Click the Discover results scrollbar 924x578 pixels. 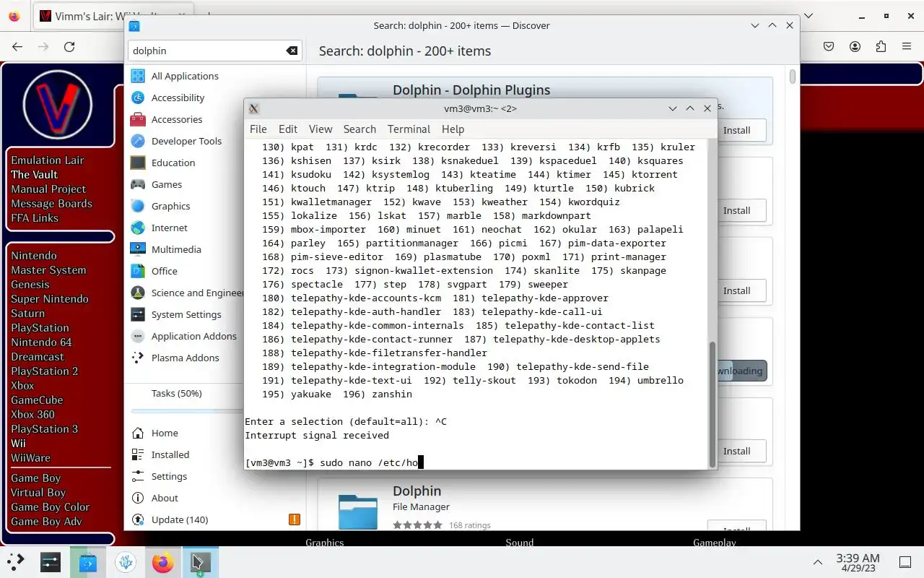click(792, 76)
